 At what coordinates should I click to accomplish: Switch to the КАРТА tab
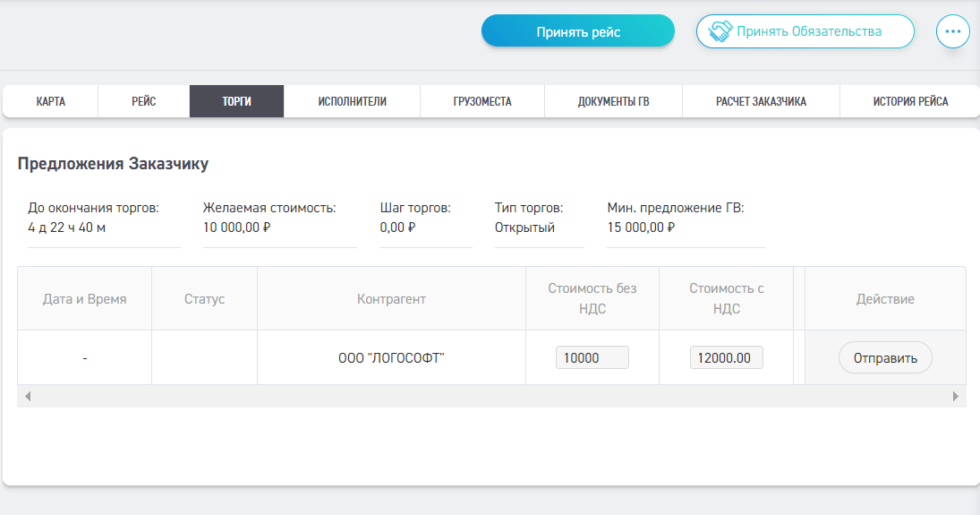point(50,101)
